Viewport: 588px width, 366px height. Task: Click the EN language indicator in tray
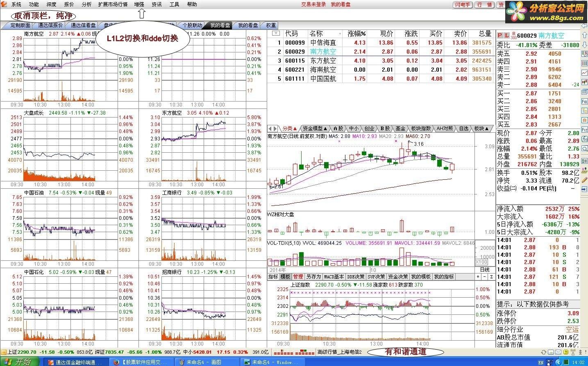pos(541,362)
